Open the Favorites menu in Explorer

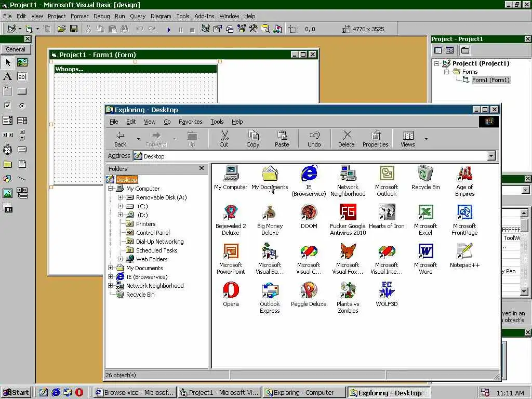pyautogui.click(x=190, y=122)
